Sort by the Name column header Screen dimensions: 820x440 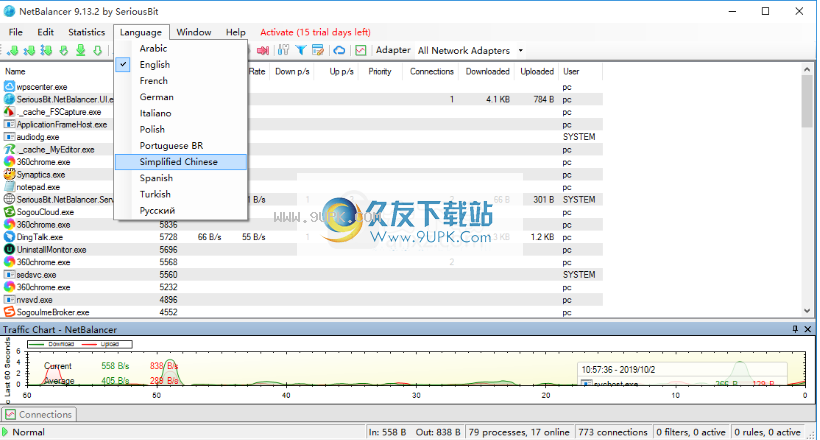pyautogui.click(x=15, y=71)
